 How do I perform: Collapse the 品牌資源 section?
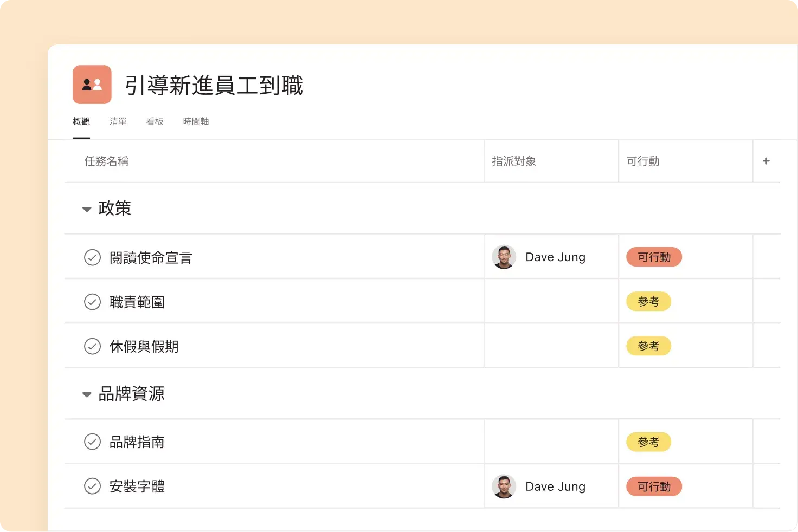[87, 394]
